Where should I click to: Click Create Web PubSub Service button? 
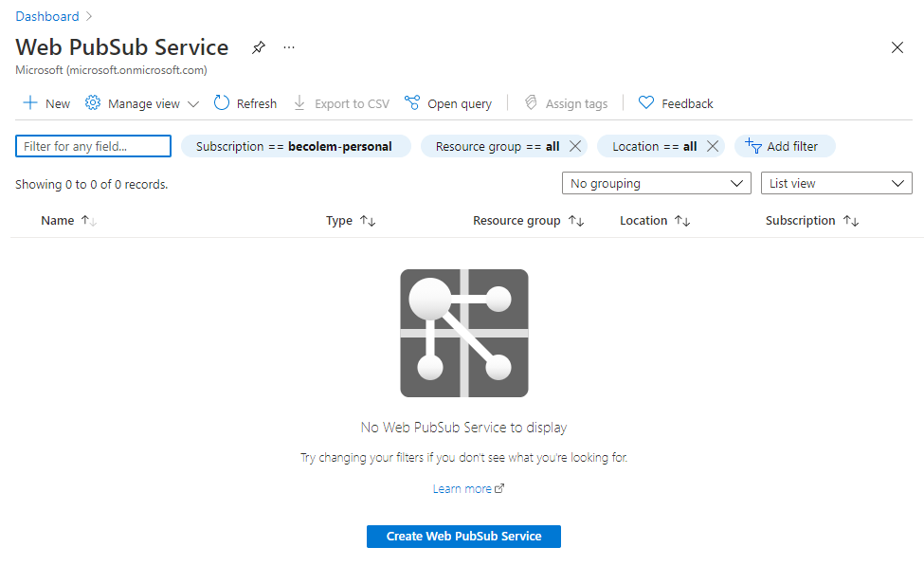(x=463, y=537)
